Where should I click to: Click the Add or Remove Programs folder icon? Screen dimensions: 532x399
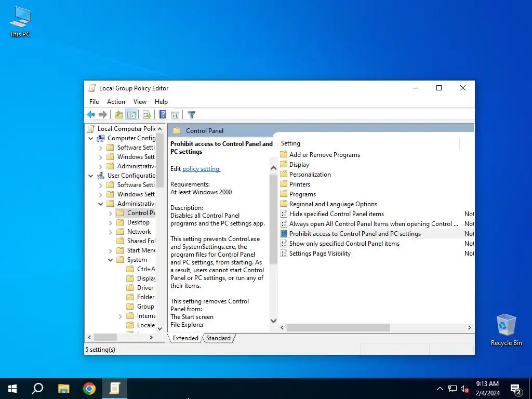[284, 154]
